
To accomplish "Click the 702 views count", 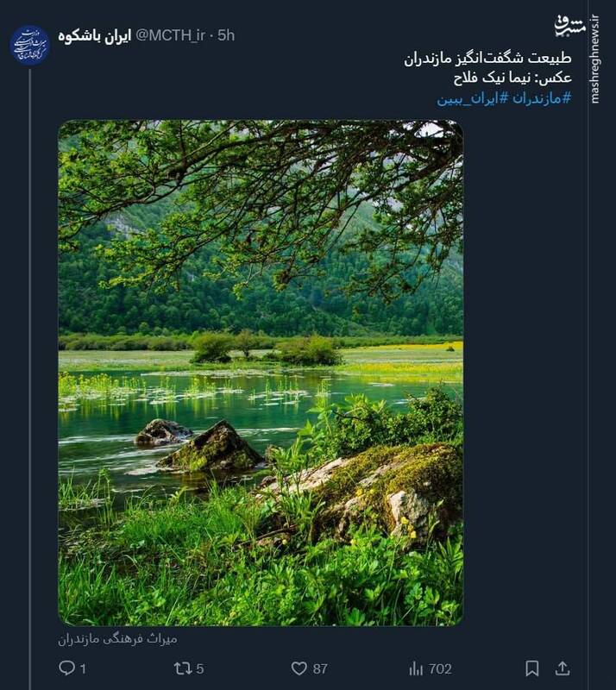I will 440,668.
